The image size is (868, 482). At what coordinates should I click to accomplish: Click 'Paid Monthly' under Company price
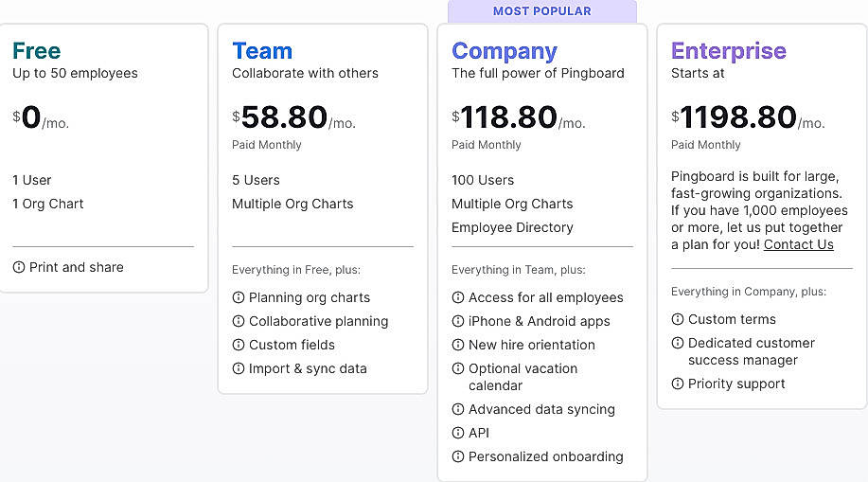pos(486,145)
